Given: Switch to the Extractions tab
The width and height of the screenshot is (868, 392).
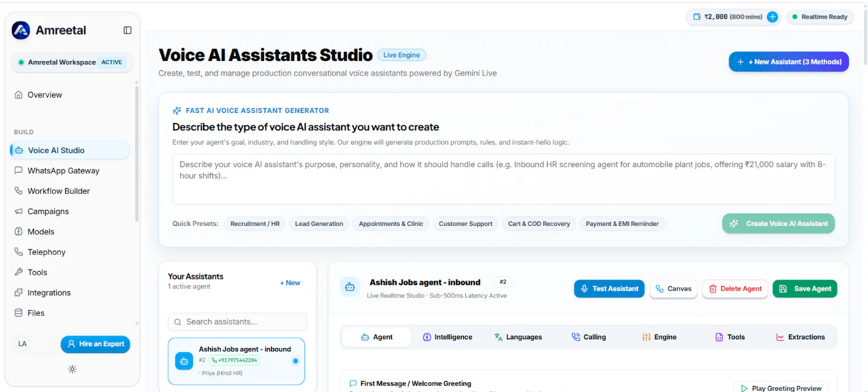Looking at the screenshot, I should 801,337.
